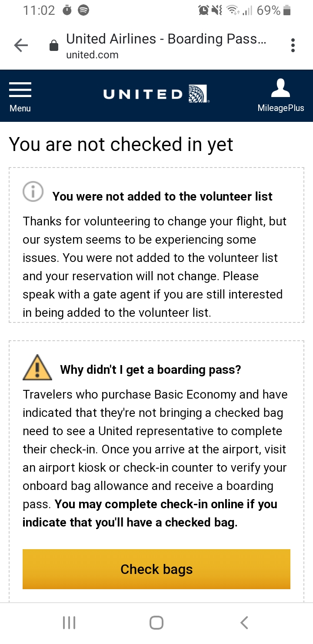Open the MileagePlus sign-in
Viewport: 313px width, 644px height.
click(x=280, y=96)
